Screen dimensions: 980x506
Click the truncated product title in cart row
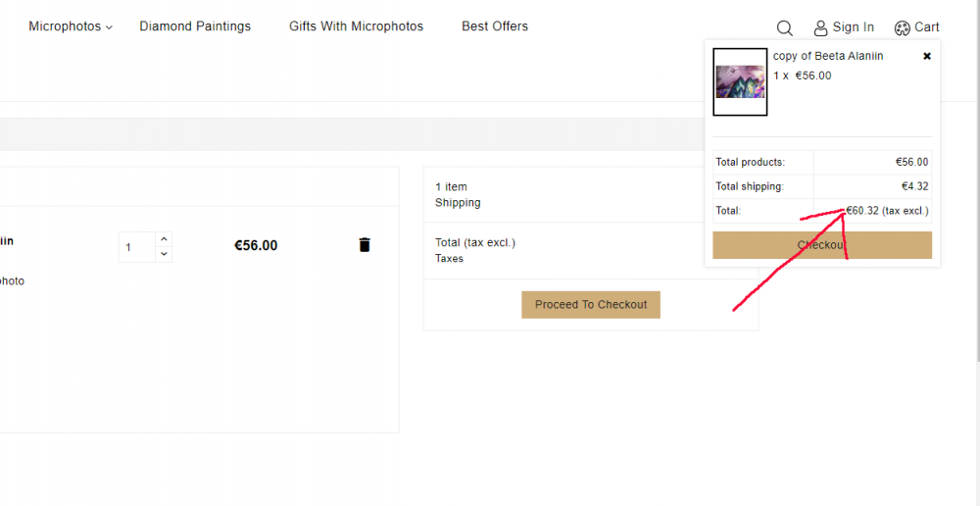click(8, 240)
